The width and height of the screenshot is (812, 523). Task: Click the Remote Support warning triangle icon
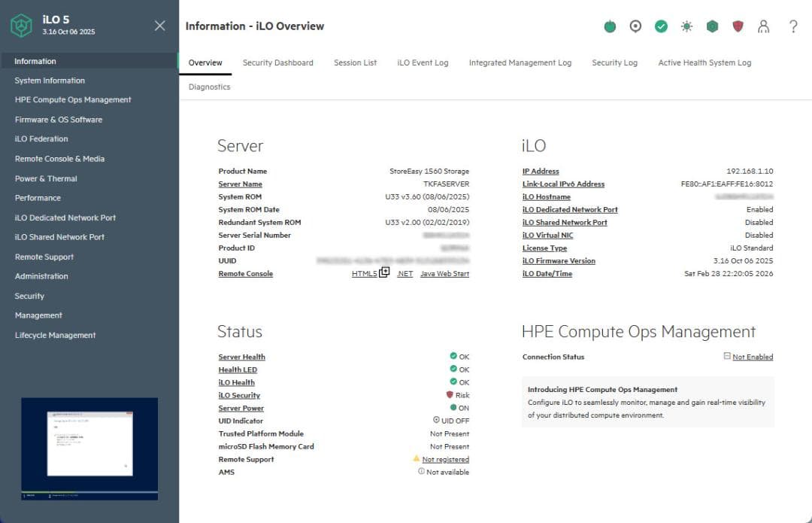[x=416, y=458]
